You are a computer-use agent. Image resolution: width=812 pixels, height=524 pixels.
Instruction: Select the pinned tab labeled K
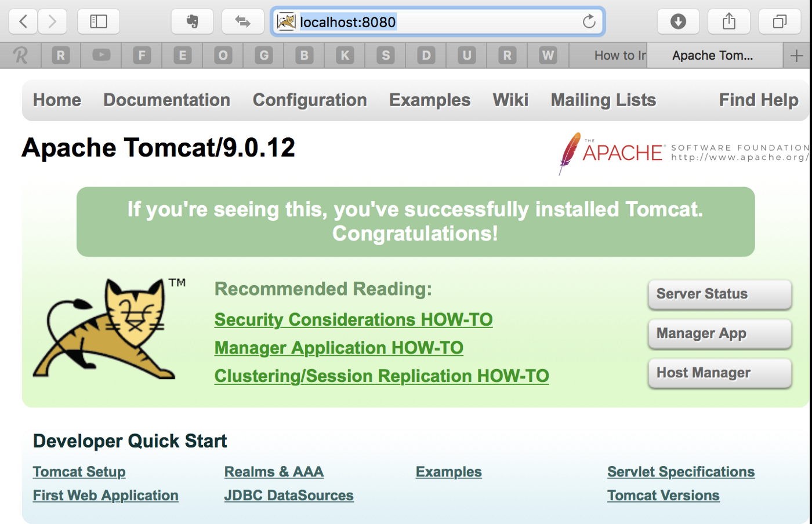tap(345, 56)
